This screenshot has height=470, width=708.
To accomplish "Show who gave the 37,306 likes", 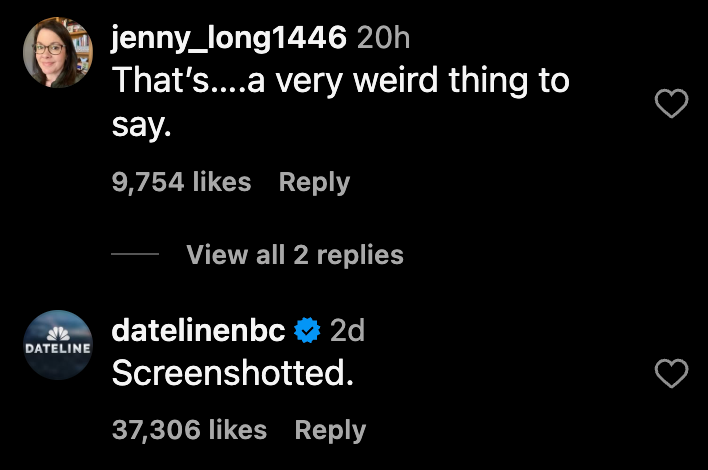I will (189, 431).
